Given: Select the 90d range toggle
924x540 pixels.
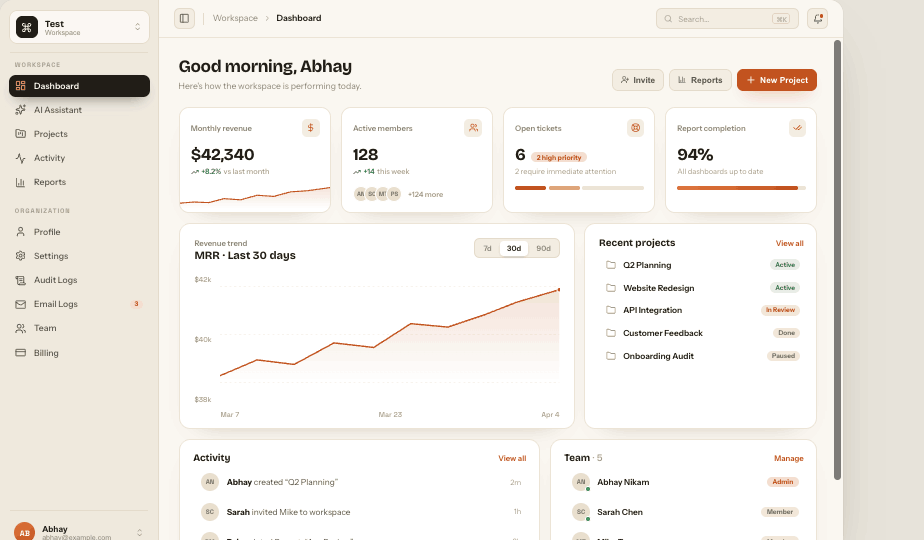Looking at the screenshot, I should 543,248.
